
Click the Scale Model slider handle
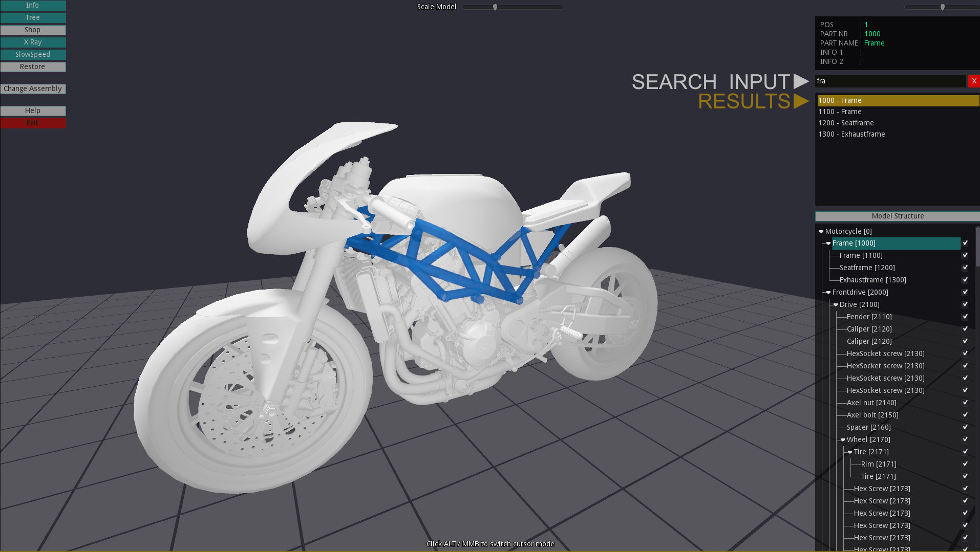click(495, 7)
